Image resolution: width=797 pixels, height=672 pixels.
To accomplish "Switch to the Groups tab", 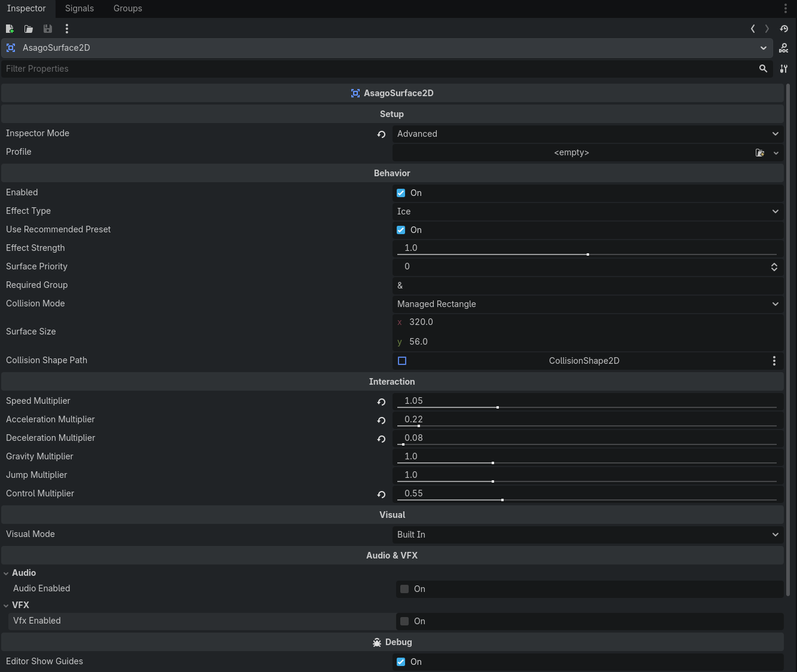I will (128, 8).
